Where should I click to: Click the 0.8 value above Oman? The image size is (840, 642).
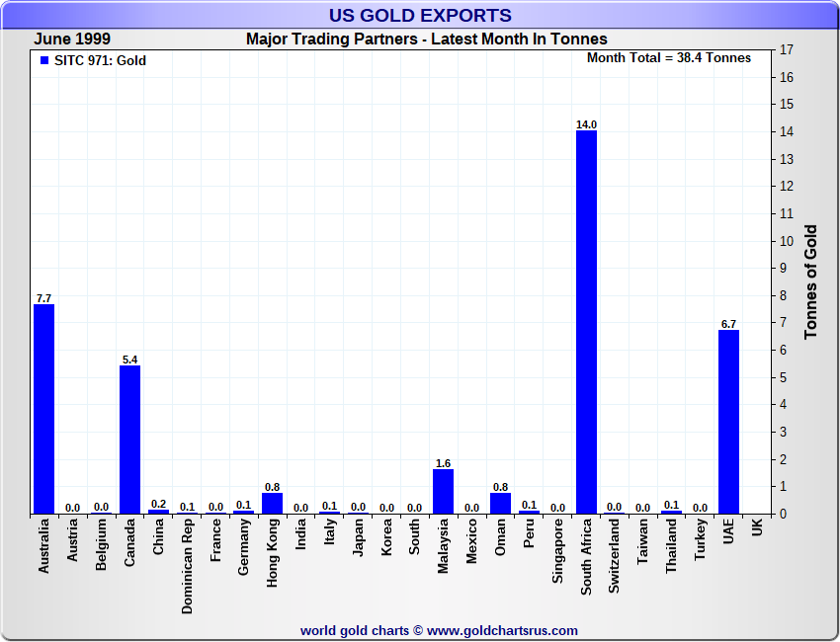500,487
